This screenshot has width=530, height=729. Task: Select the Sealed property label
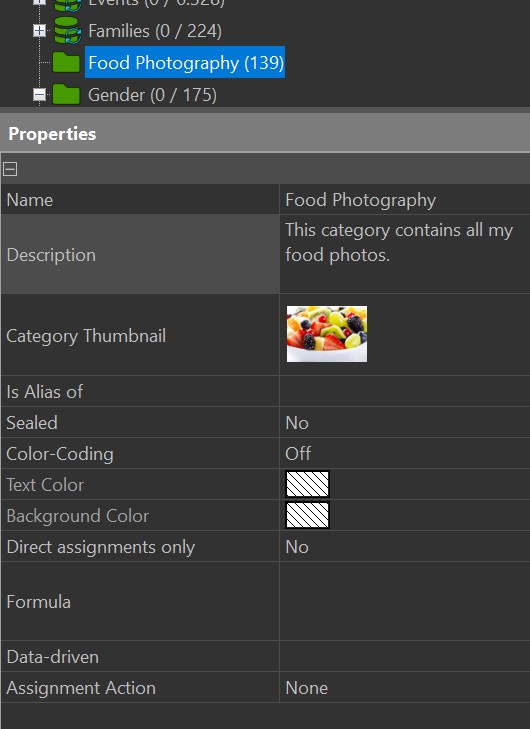[x=32, y=423]
